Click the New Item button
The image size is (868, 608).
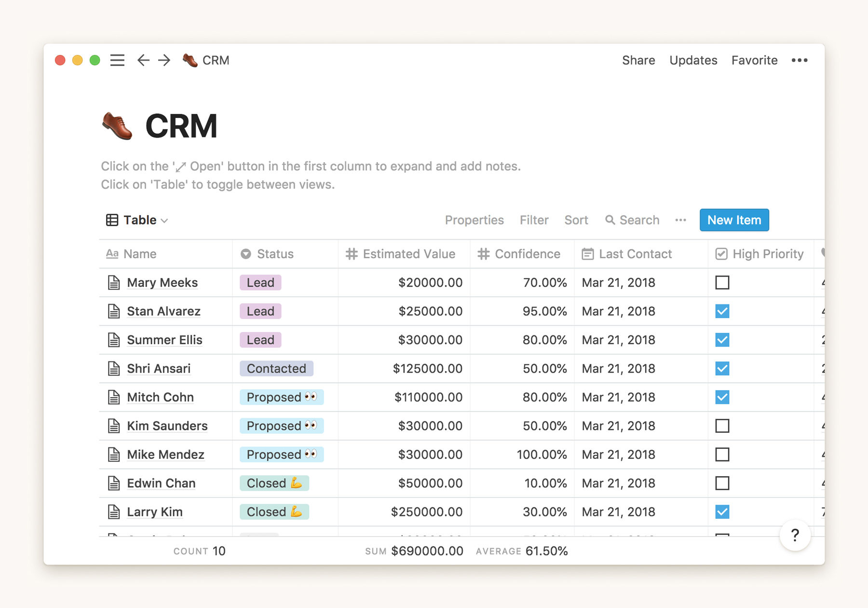(733, 220)
